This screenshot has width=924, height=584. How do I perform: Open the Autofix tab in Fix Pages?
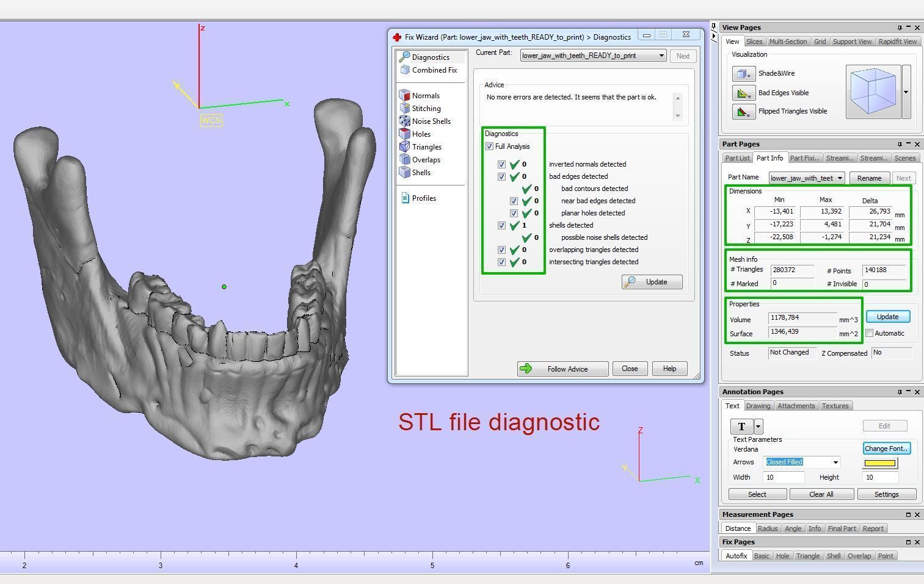pos(736,556)
